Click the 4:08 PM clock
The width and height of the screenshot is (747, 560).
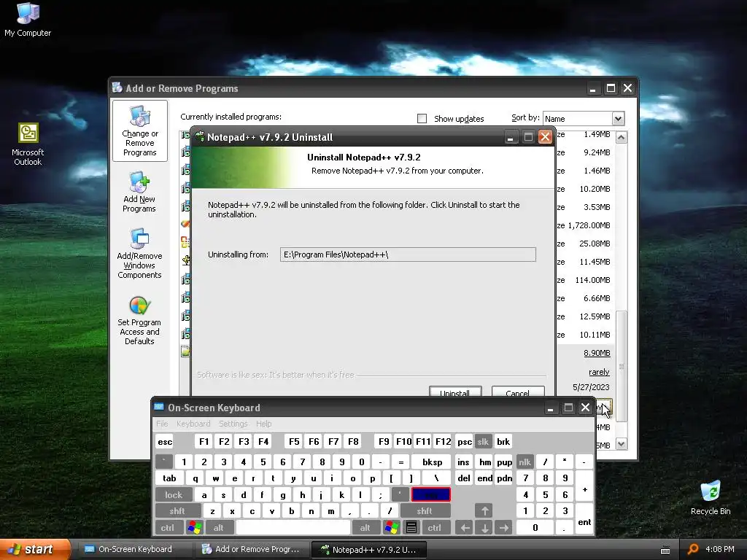[x=720, y=549]
